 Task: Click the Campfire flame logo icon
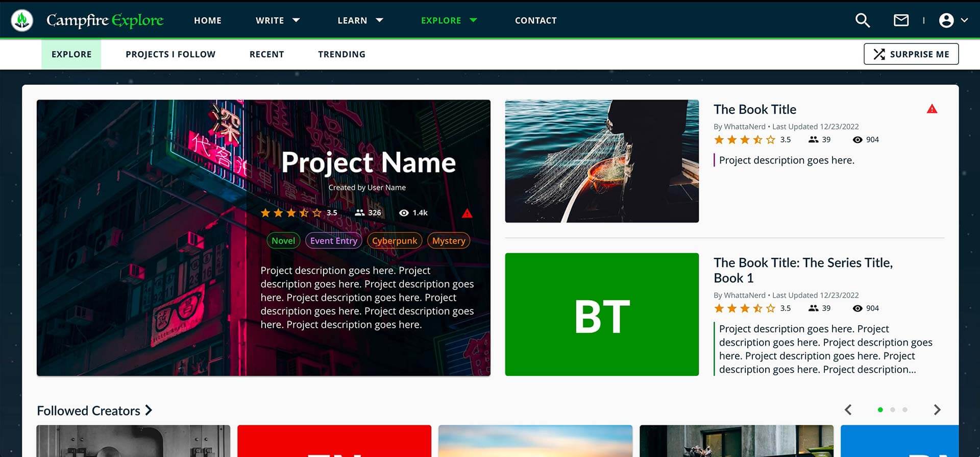[22, 20]
